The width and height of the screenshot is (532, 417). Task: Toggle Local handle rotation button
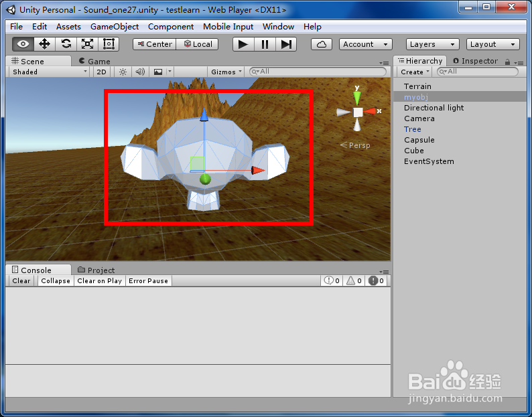click(197, 44)
